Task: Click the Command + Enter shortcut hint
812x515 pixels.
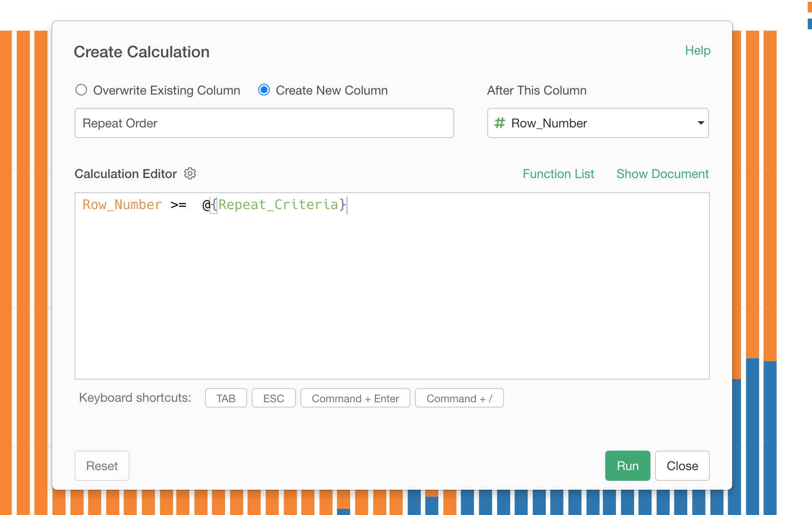Action: (x=355, y=398)
